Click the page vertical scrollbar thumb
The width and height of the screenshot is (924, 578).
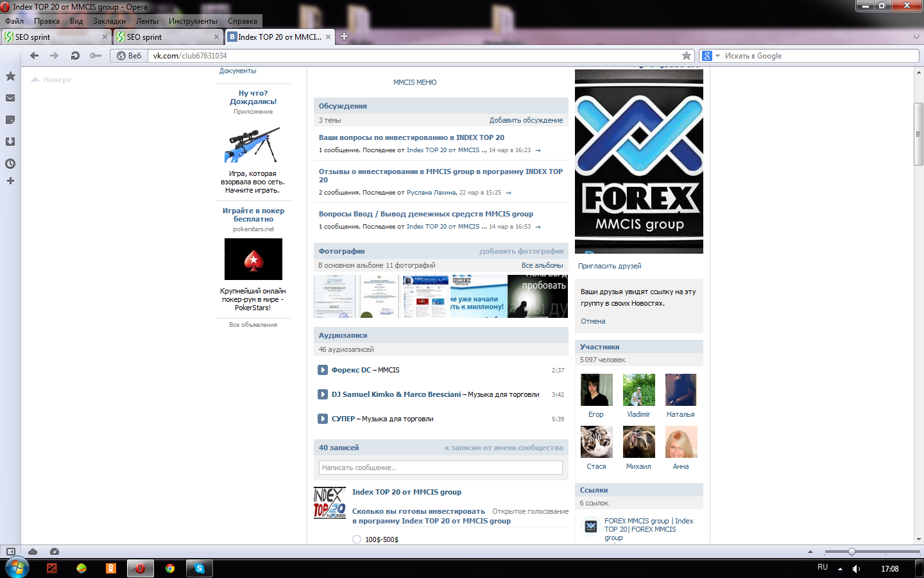(918, 134)
